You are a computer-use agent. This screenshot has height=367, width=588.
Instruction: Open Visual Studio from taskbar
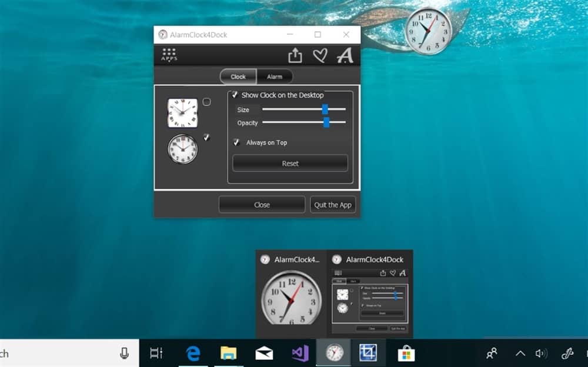tap(300, 353)
